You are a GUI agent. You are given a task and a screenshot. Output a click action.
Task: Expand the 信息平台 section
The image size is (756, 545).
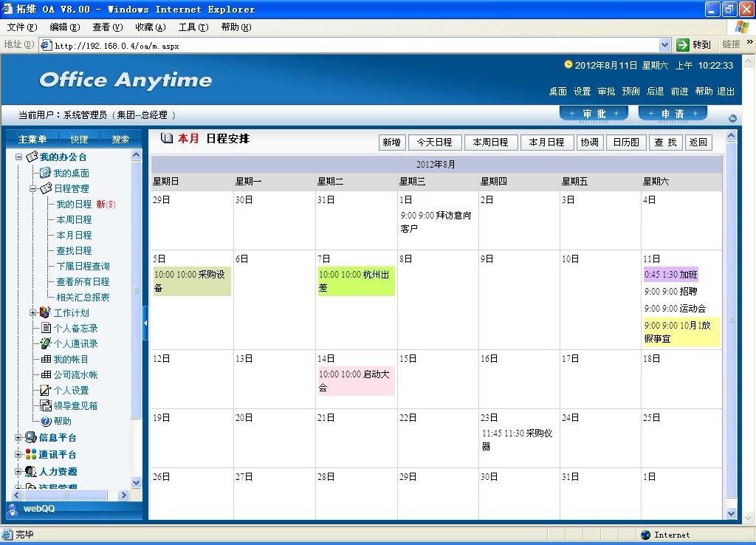pos(18,437)
